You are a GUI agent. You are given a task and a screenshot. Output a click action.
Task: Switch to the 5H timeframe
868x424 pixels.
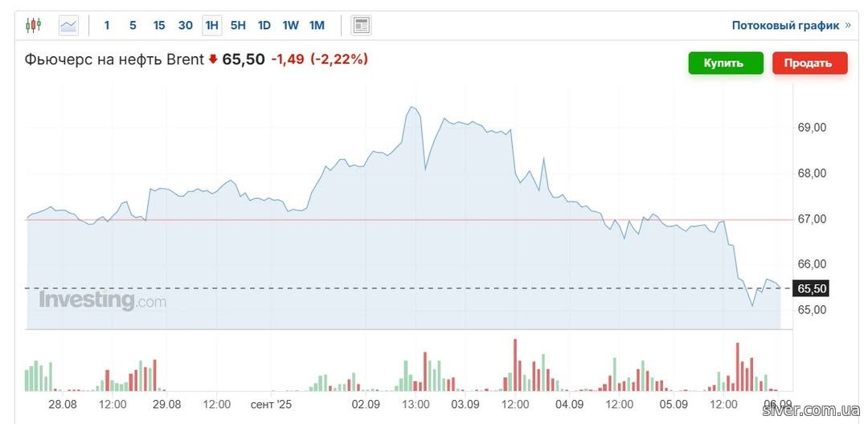pyautogui.click(x=238, y=26)
